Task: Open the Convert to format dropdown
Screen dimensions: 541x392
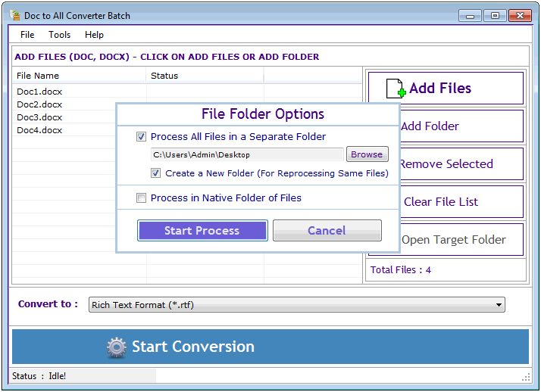Action: pos(297,305)
